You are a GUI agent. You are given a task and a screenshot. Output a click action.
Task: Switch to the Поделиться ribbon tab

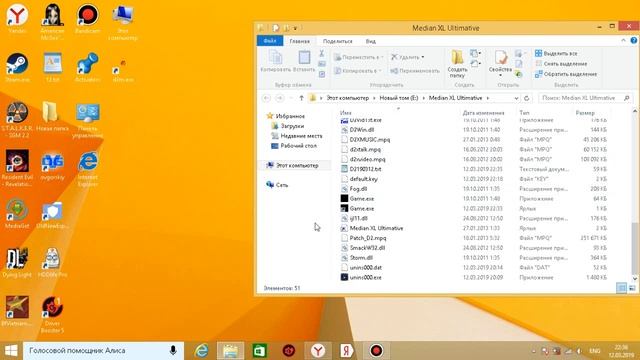(x=337, y=41)
